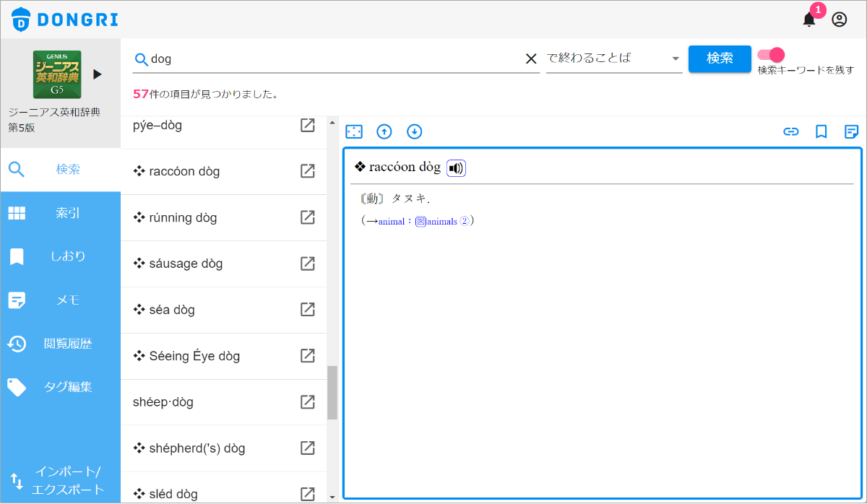
Task: Toggle the 検索キーワードを残す switch
Action: pyautogui.click(x=770, y=55)
